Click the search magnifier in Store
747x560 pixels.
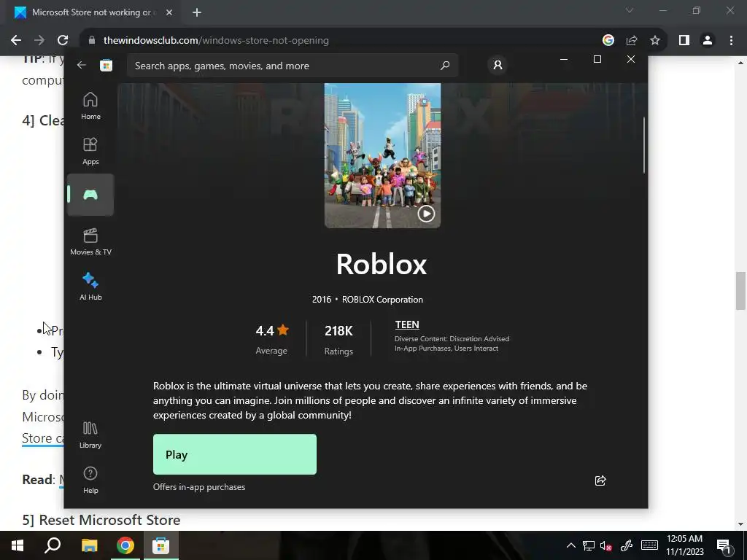445,65
